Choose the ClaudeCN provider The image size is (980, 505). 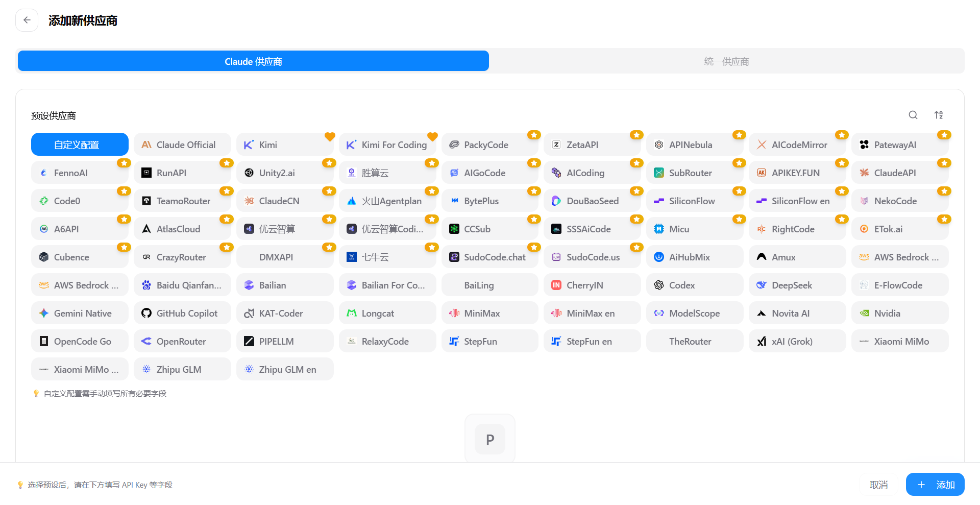tap(285, 201)
